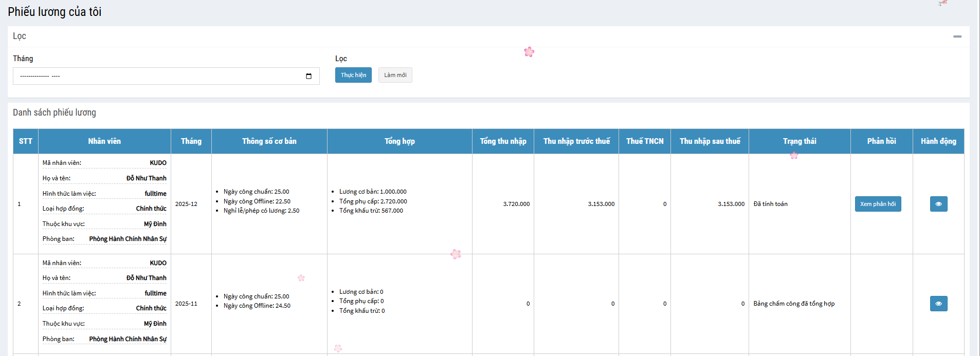Screen dimensions: 980x356
Task: Select the Trạng thái column header
Action: click(799, 141)
